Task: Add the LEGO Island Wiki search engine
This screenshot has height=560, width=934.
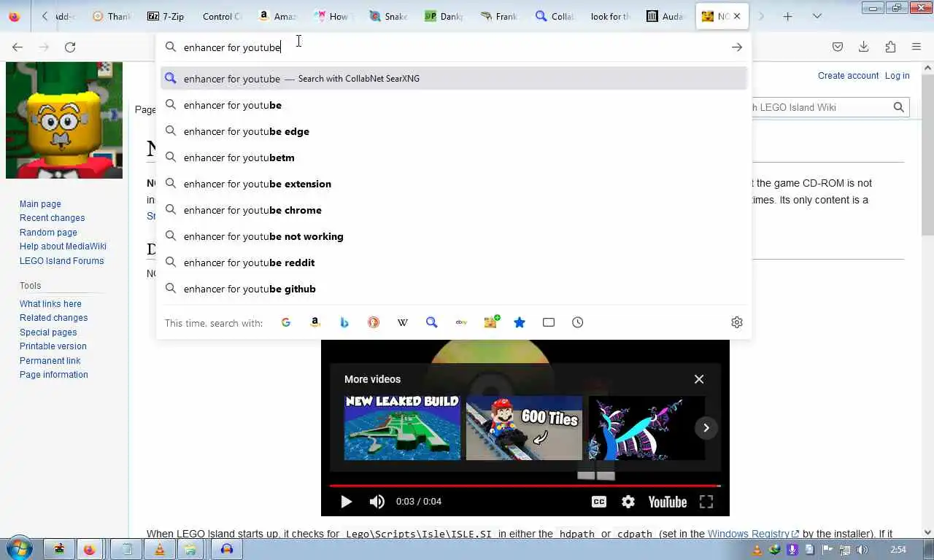Action: click(x=491, y=322)
